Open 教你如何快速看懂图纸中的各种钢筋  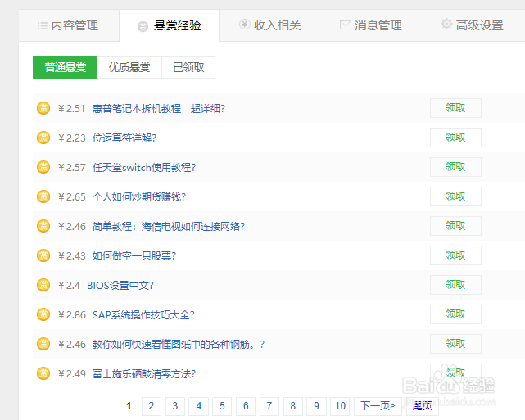(178, 344)
